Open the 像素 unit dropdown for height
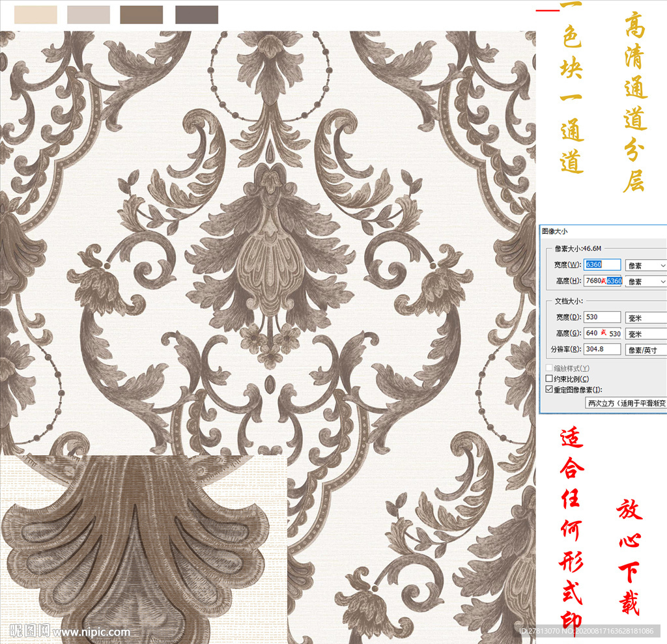Image resolution: width=667 pixels, height=644 pixels. coord(646,281)
